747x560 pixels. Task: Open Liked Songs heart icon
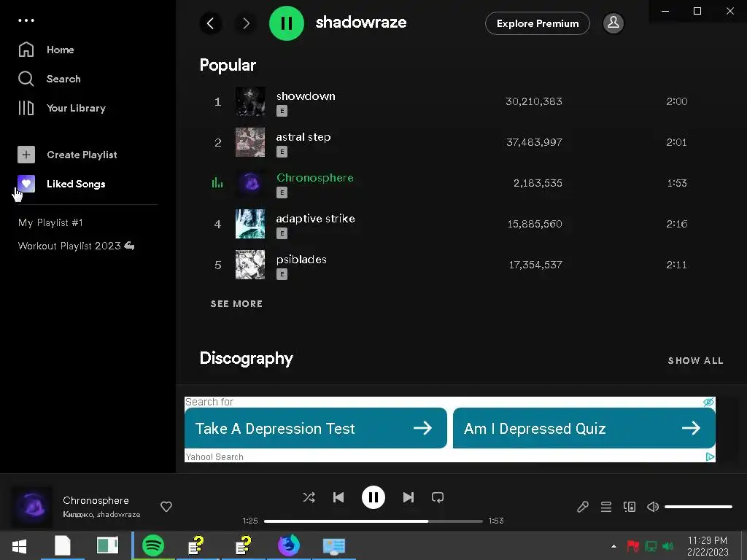click(26, 184)
